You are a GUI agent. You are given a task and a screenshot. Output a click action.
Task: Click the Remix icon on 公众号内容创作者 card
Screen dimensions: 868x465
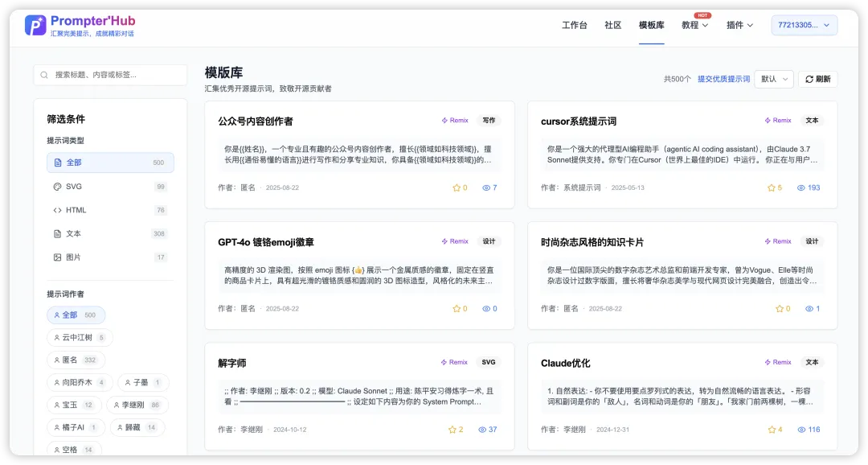(444, 121)
